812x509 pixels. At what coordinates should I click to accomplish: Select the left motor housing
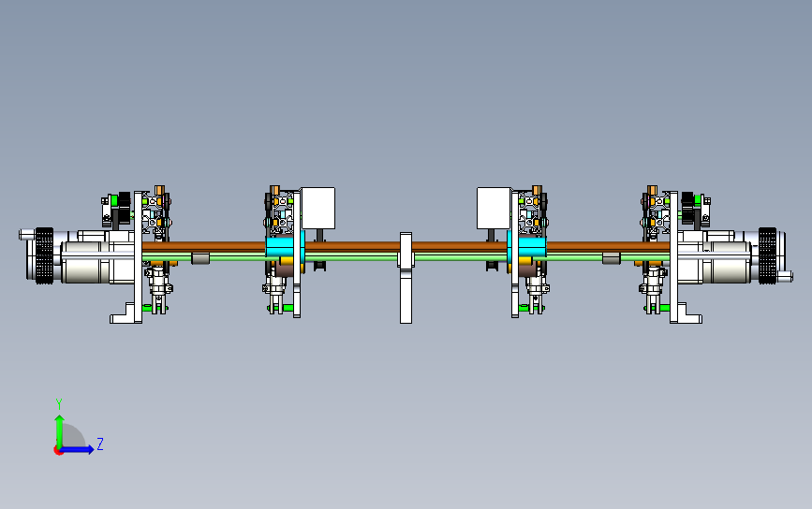[85, 262]
